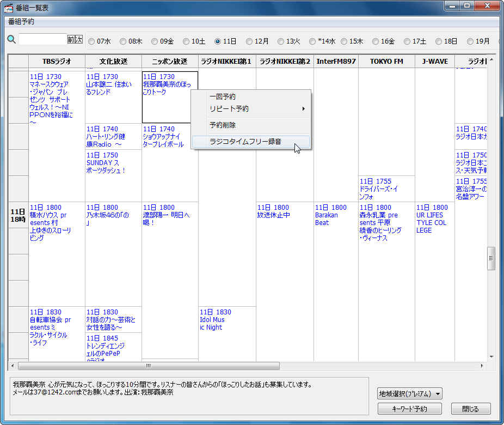The width and height of the screenshot is (504, 425).
Task: Click the 前 previous search button
Action: coord(71,40)
